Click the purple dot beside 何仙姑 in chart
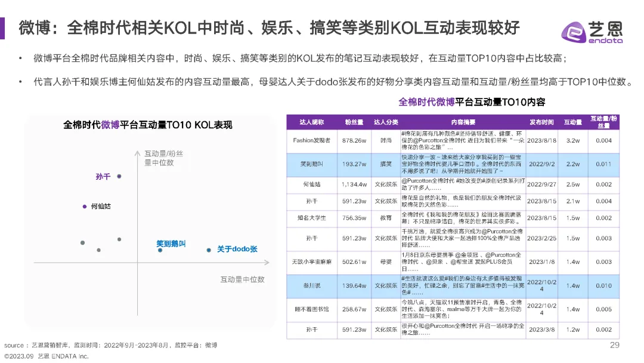The height and width of the screenshot is (363, 644). [85, 207]
